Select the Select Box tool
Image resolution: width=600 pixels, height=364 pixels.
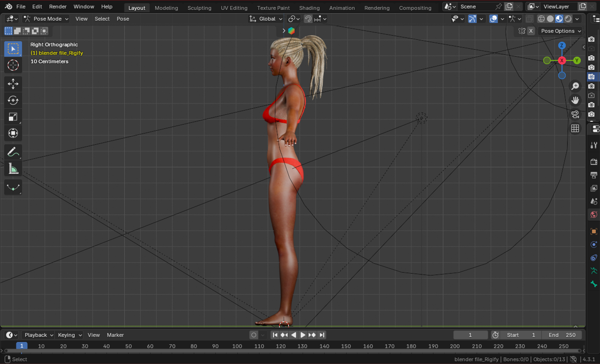(13, 49)
